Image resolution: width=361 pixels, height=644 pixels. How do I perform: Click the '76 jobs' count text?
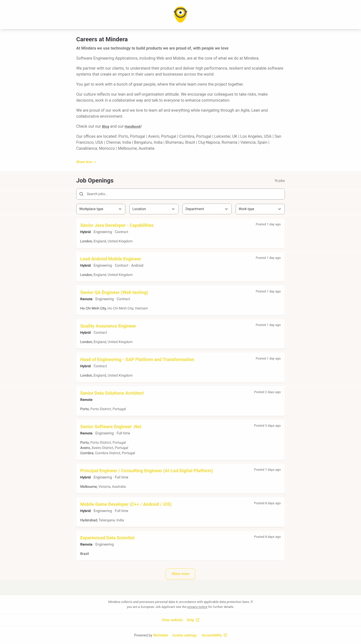coord(279,181)
